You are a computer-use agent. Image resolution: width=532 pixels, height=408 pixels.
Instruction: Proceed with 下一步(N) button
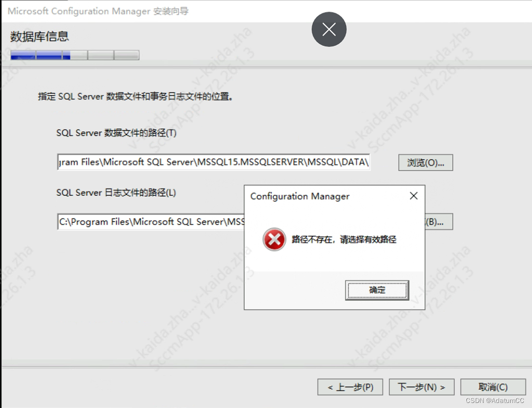[421, 387]
